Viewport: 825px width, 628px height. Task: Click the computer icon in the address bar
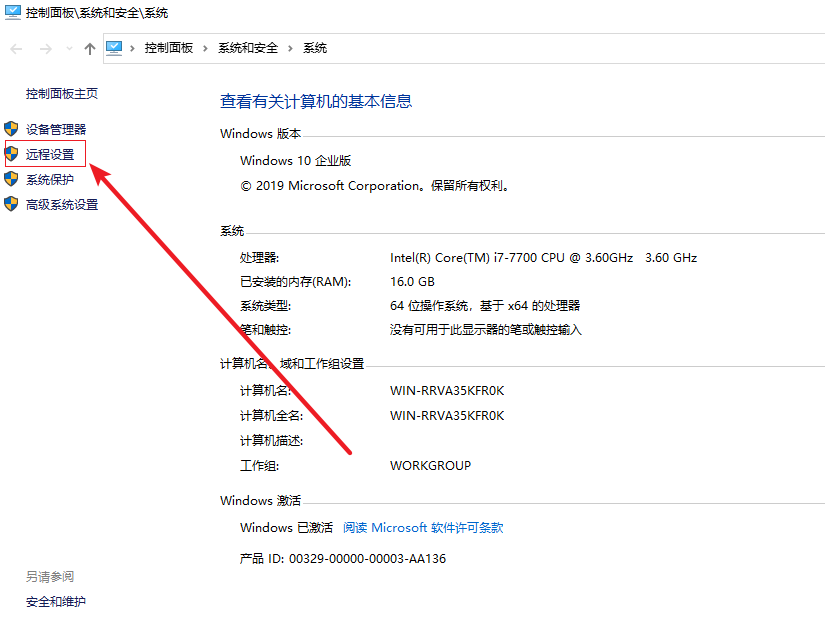pos(114,48)
